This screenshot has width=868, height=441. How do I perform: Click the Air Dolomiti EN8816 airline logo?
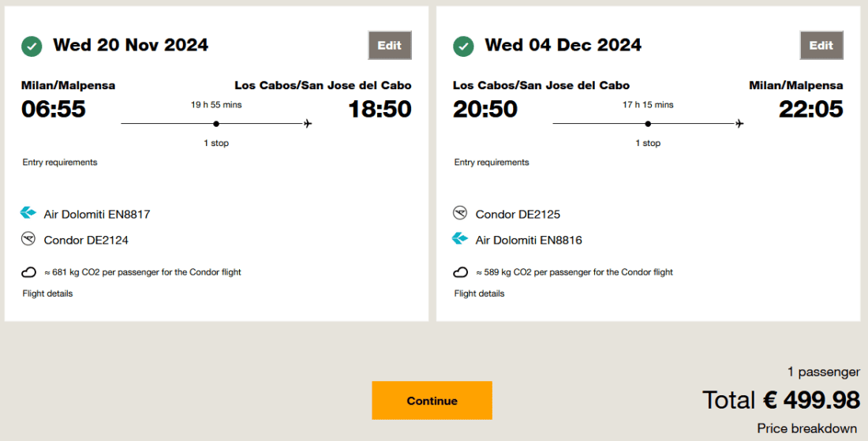coord(460,239)
